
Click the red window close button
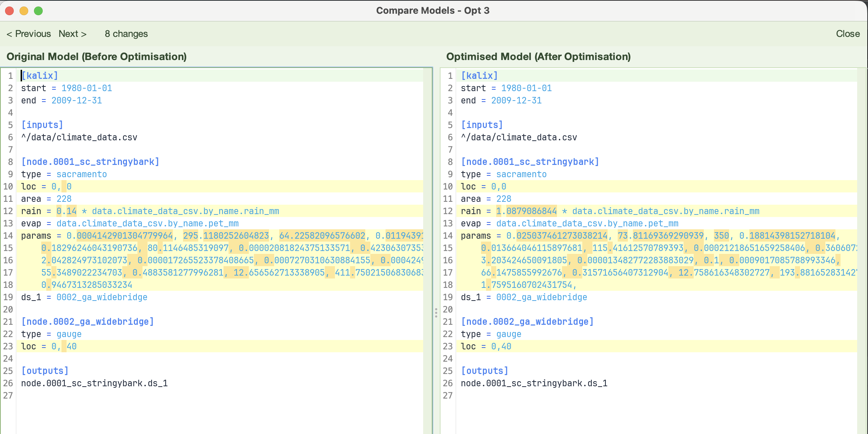pyautogui.click(x=10, y=11)
